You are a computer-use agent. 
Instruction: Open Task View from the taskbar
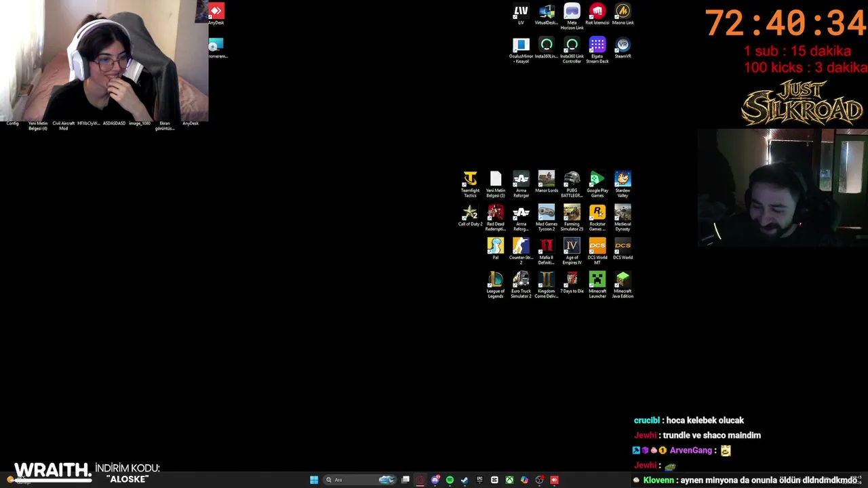coord(406,480)
